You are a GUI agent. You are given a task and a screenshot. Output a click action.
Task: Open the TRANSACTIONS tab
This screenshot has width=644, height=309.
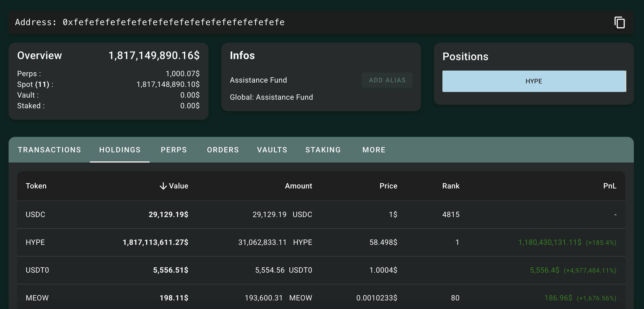(x=49, y=150)
